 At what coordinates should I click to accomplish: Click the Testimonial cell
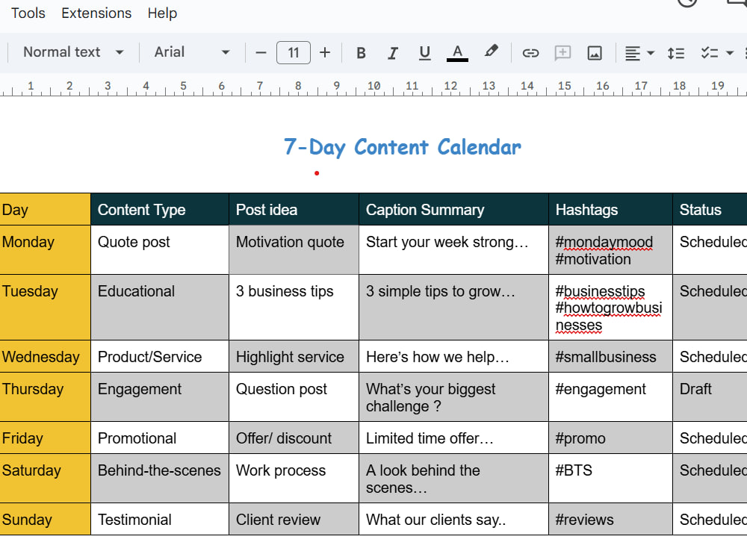point(160,520)
